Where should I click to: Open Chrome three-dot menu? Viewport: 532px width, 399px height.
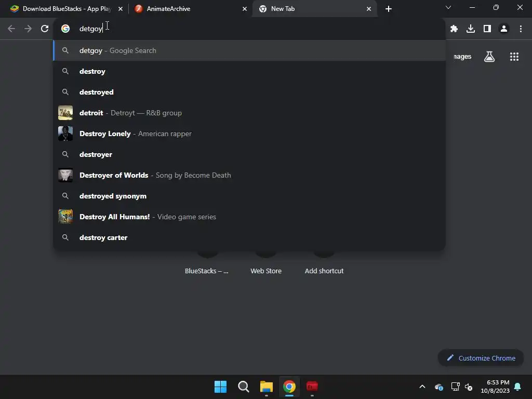[x=521, y=29]
